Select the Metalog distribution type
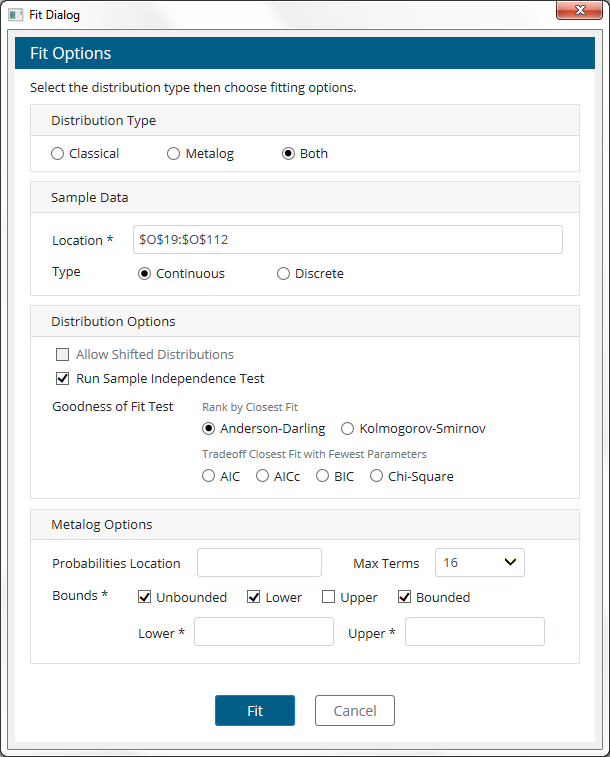Image resolution: width=610 pixels, height=757 pixels. (x=174, y=154)
